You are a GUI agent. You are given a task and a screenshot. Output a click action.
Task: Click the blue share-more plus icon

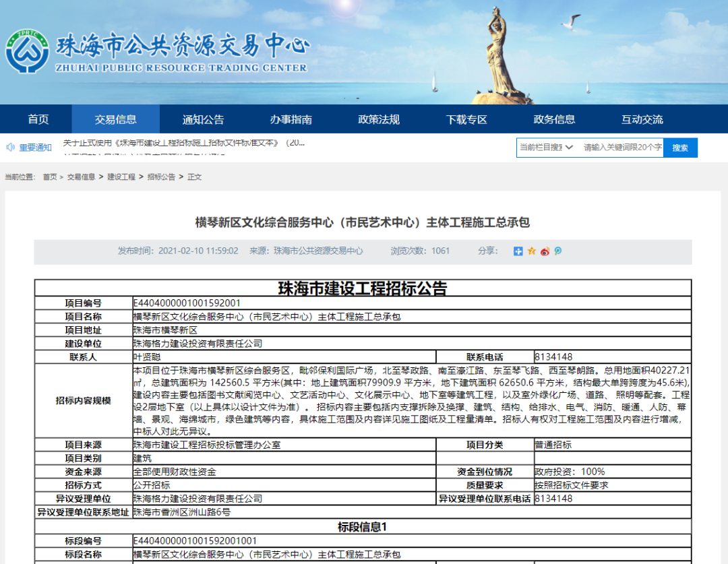tap(518, 251)
